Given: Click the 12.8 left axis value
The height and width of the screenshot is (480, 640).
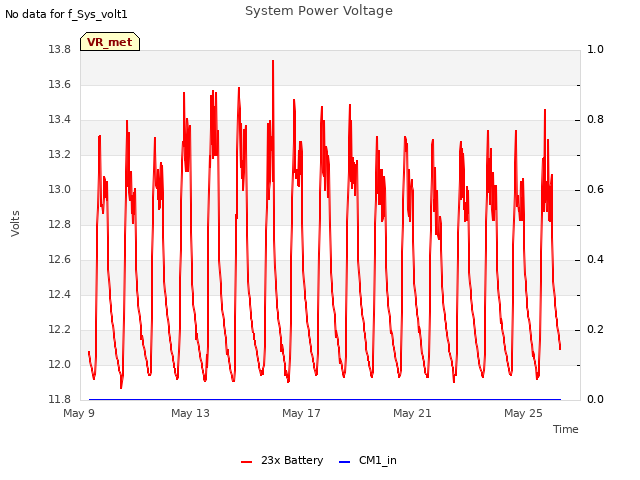Looking at the screenshot, I should (x=60, y=224).
